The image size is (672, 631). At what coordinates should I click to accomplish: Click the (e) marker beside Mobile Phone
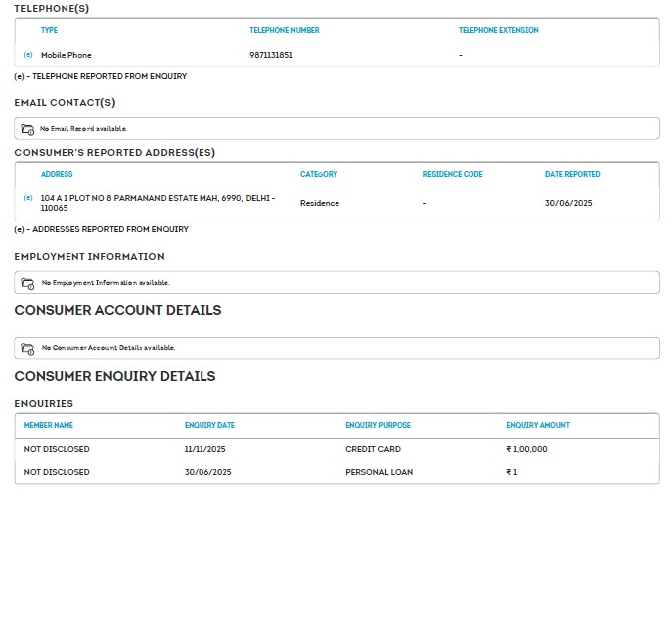[28, 55]
